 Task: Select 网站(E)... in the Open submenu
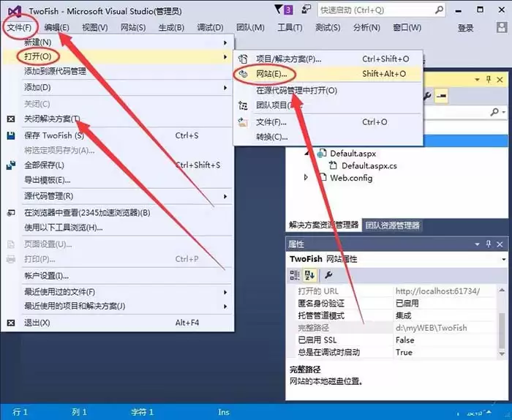[x=276, y=74]
